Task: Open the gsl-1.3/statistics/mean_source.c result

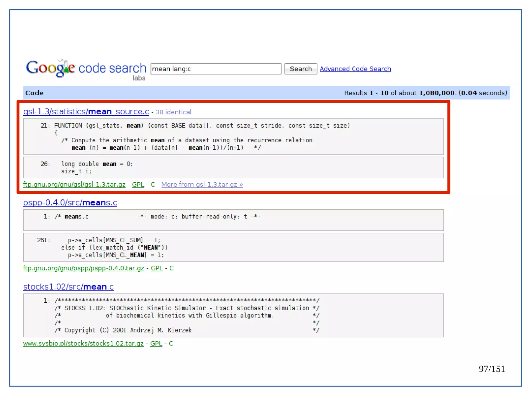Action: [86, 112]
